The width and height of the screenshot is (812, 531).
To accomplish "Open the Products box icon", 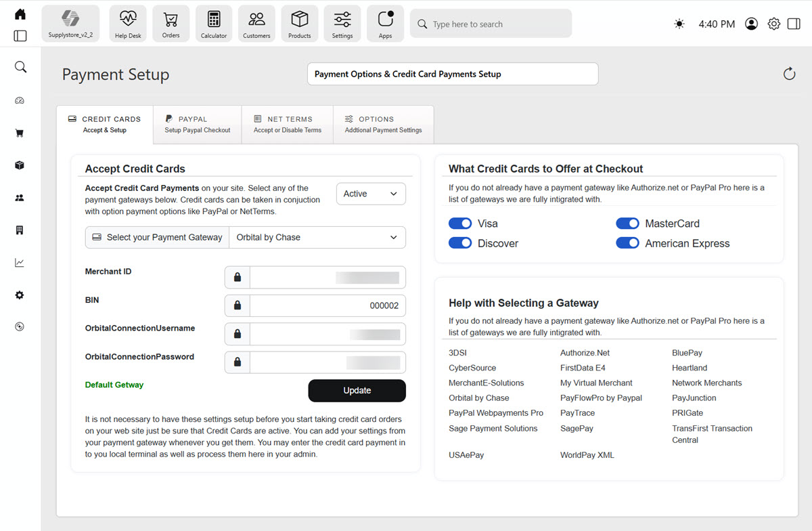I will point(299,24).
